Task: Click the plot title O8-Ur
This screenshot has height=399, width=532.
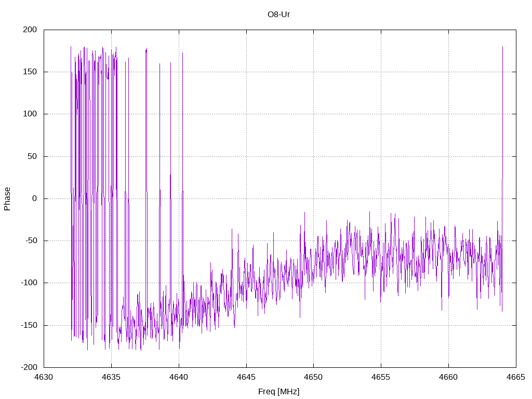Action: click(278, 15)
